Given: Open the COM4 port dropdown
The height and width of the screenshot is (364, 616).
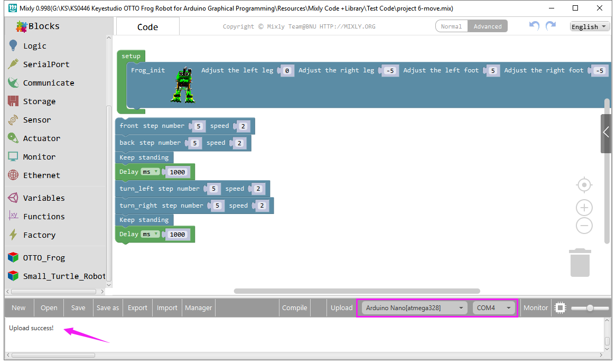Looking at the screenshot, I should click(493, 308).
